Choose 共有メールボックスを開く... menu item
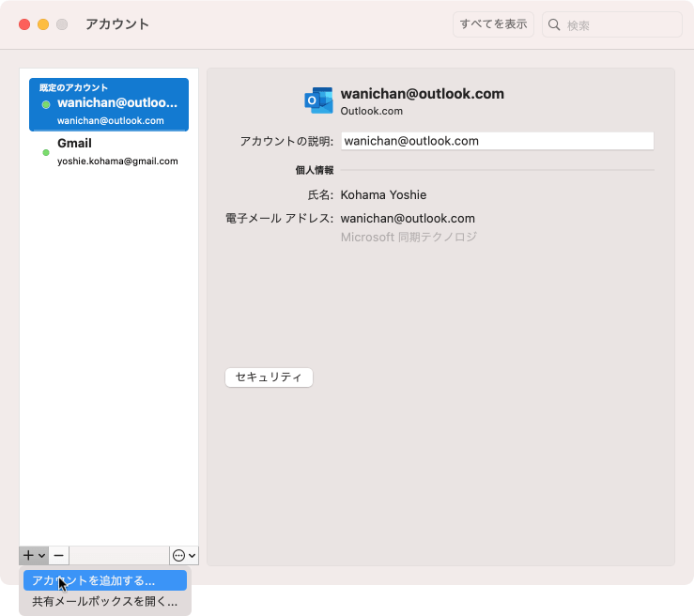Viewport: 694px width, 616px height. point(105,601)
